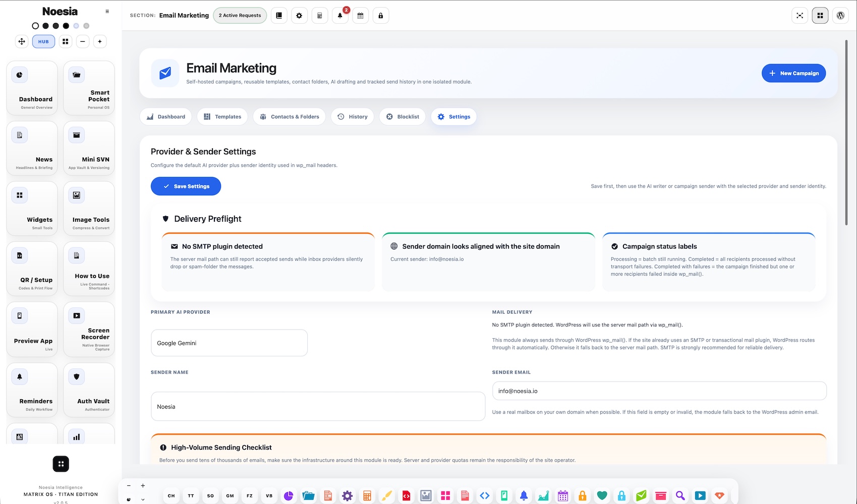Open the Smart Pocket sidebar card
Screen dimensions: 857x504
(x=89, y=88)
